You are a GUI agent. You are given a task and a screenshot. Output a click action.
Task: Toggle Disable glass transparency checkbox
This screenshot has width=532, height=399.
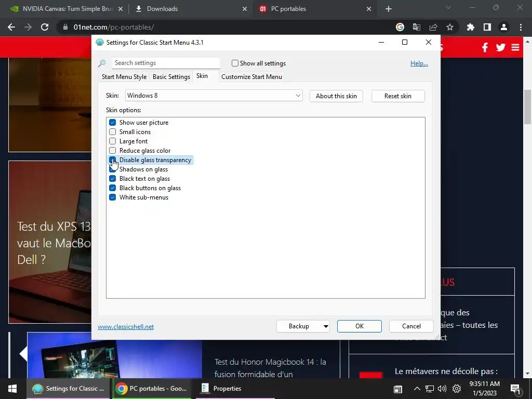tap(112, 160)
